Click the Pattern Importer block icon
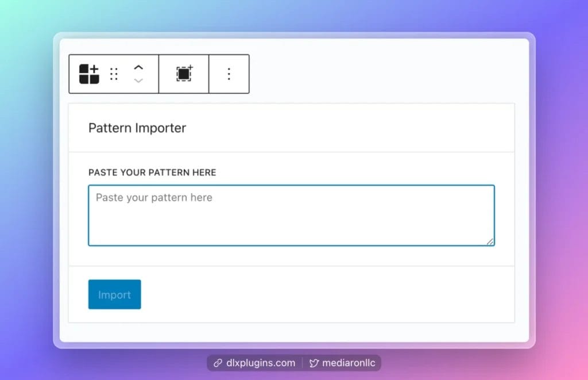588x380 pixels. [89, 74]
